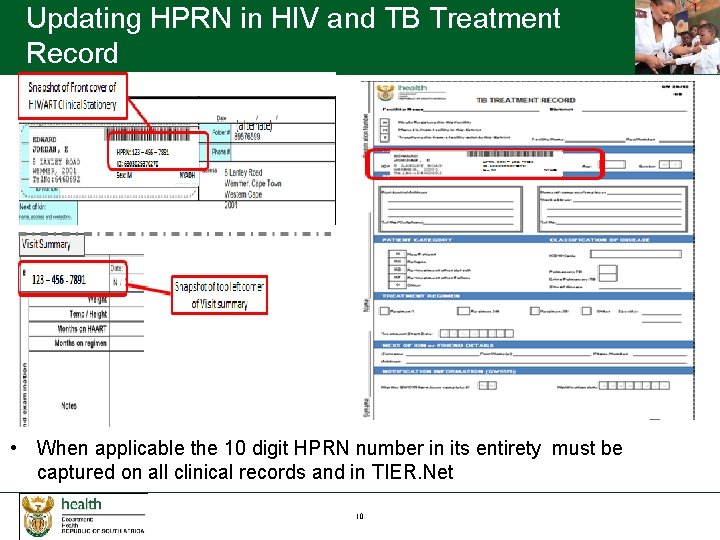Click the empty 'Phone #' field
The image size is (720, 540).
coord(283,152)
